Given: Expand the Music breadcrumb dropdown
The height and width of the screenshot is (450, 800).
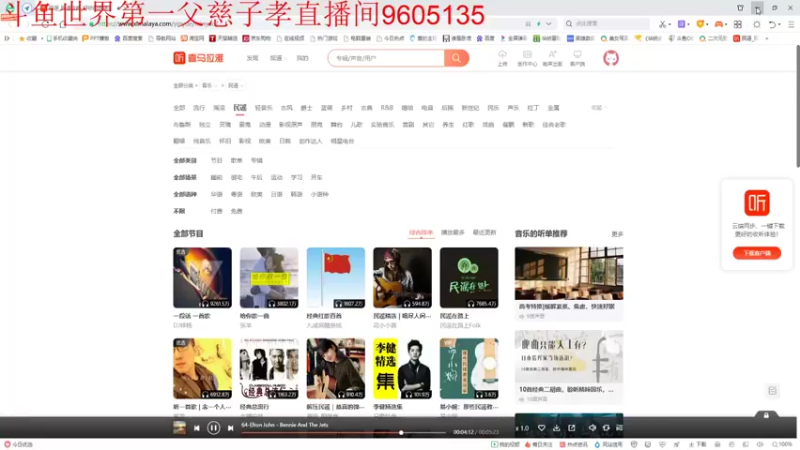Looking at the screenshot, I should click(x=209, y=85).
